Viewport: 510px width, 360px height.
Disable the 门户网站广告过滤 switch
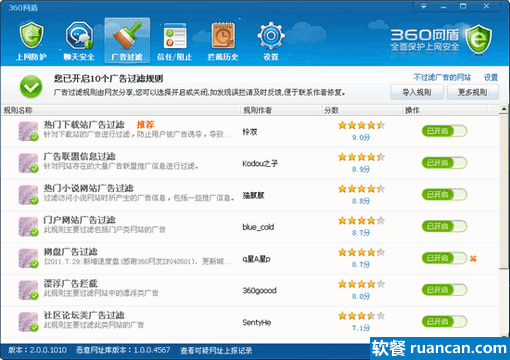coord(444,226)
